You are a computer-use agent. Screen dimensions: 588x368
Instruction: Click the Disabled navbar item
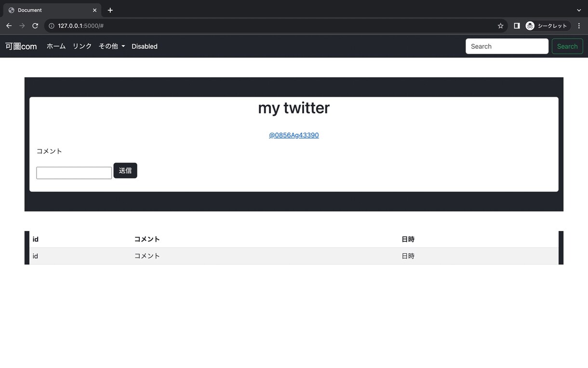coord(145,46)
